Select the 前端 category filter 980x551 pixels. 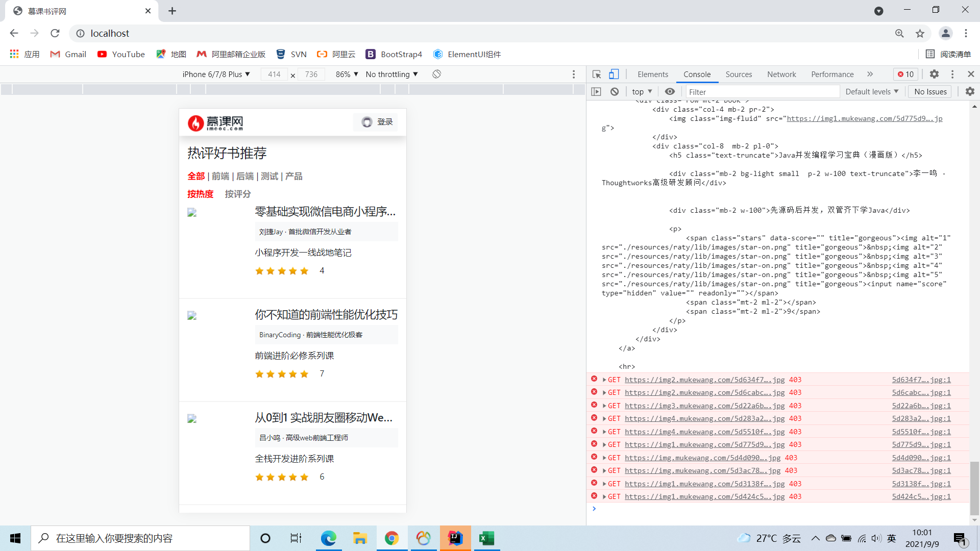220,176
